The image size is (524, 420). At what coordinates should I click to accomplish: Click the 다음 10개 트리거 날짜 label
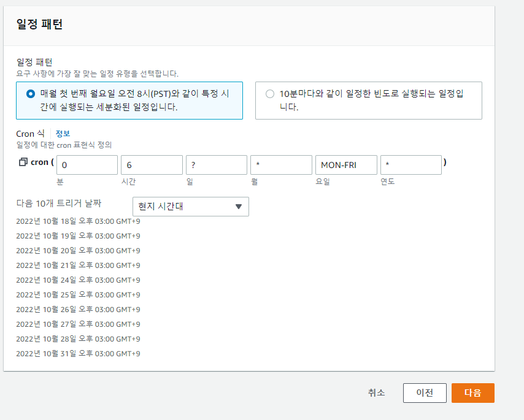point(59,204)
